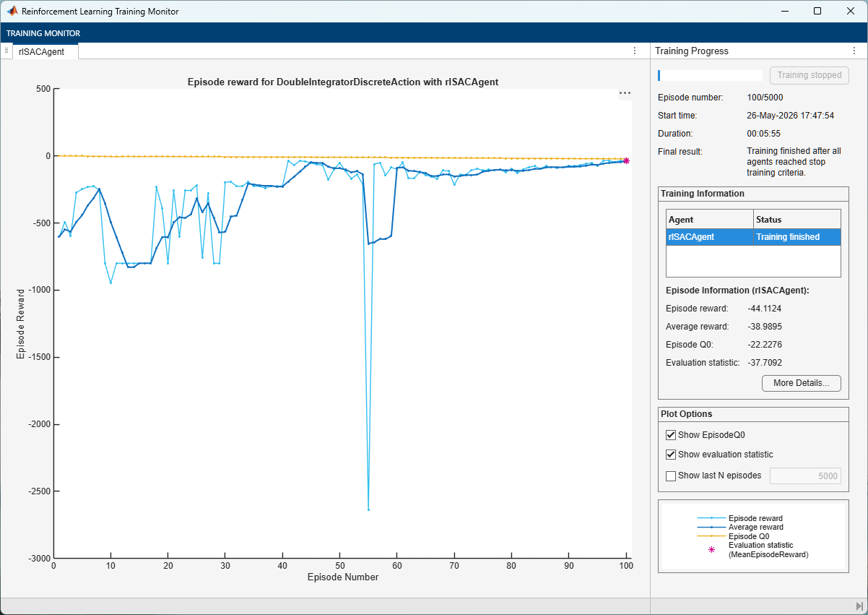Image resolution: width=868 pixels, height=615 pixels.
Task: Click the Training Progress panel title
Action: [x=692, y=51]
